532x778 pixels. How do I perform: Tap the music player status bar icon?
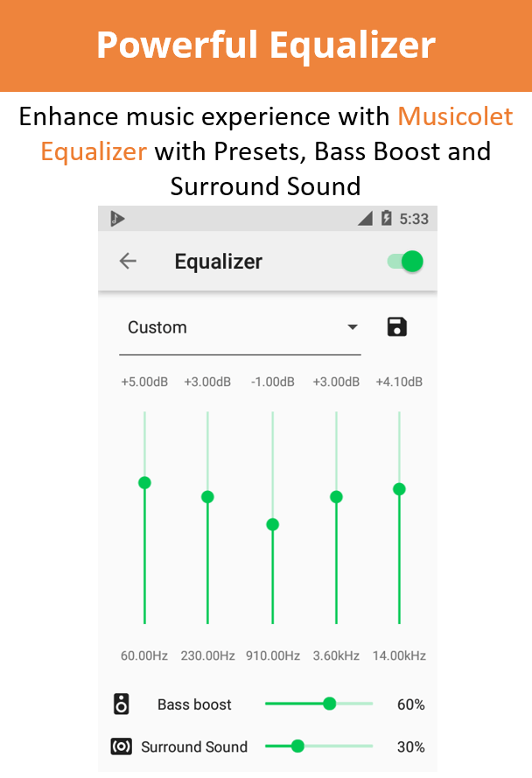tap(117, 218)
